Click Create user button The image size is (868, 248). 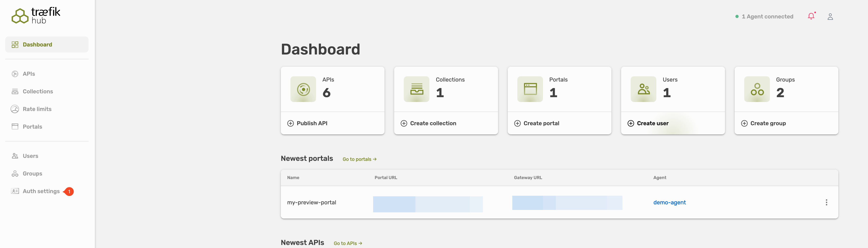648,123
